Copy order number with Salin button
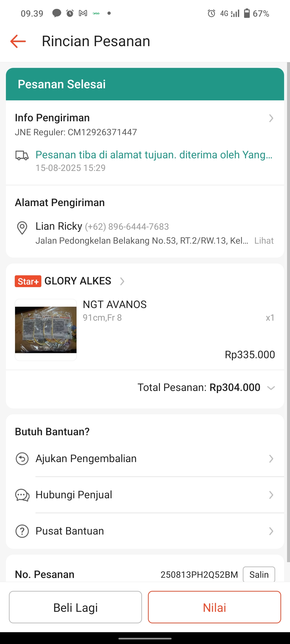The image size is (290, 644). point(259,575)
